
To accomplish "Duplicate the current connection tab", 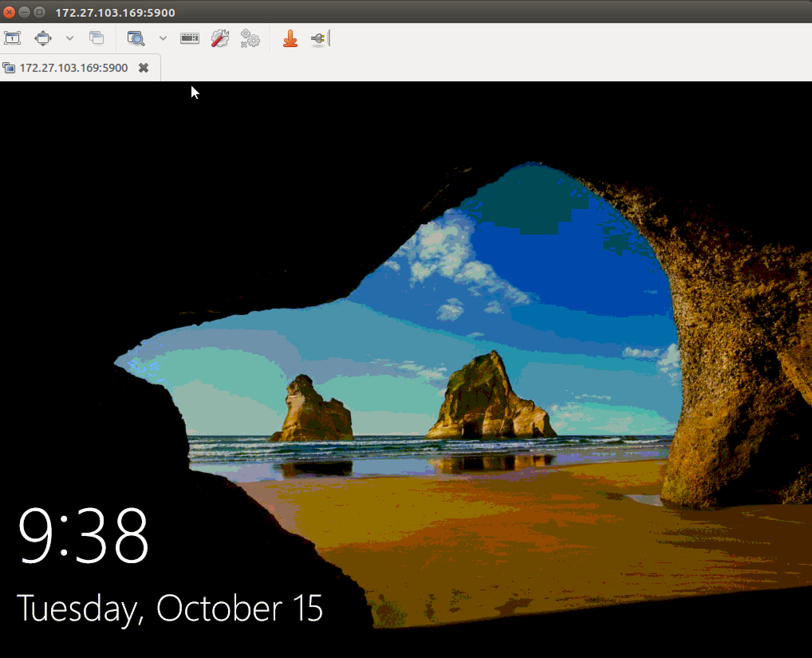I will 97,38.
